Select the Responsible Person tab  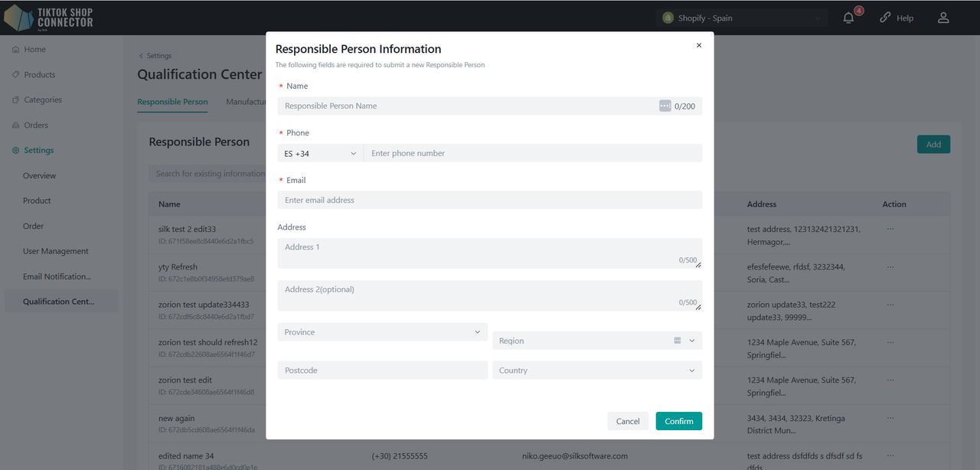click(172, 101)
